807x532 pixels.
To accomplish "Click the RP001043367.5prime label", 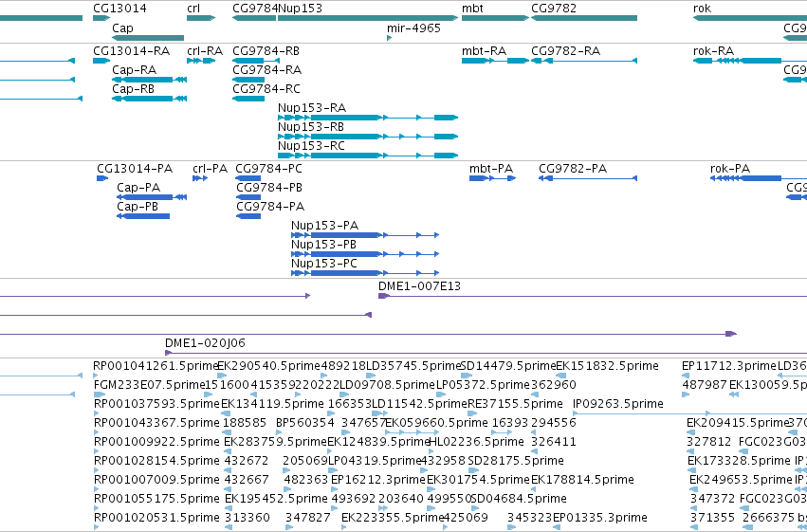I will click(x=156, y=423).
